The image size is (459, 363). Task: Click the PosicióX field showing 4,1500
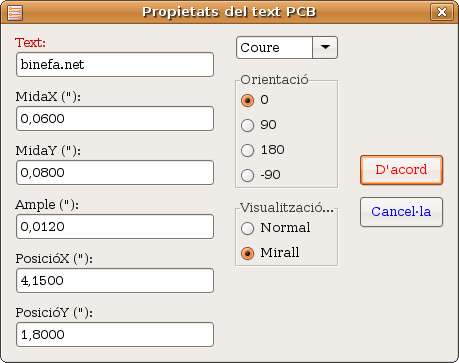click(x=115, y=280)
